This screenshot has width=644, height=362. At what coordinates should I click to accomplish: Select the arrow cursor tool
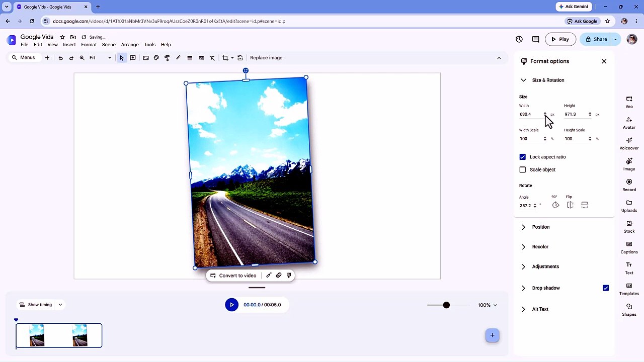click(122, 58)
